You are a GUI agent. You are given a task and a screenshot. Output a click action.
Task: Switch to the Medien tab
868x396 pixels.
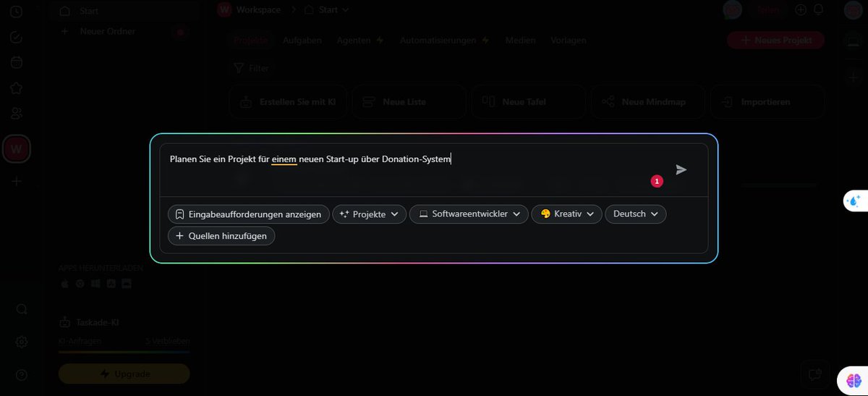click(520, 41)
